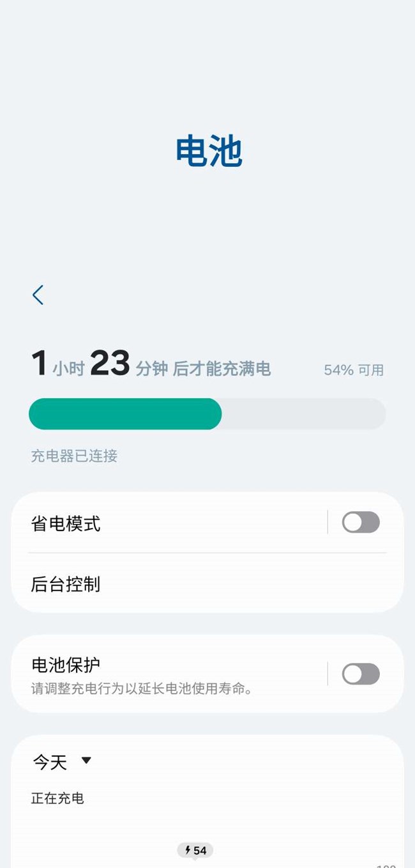This screenshot has height=868, width=415.
Task: Enable the 省电模式 switch
Action: pos(361,522)
